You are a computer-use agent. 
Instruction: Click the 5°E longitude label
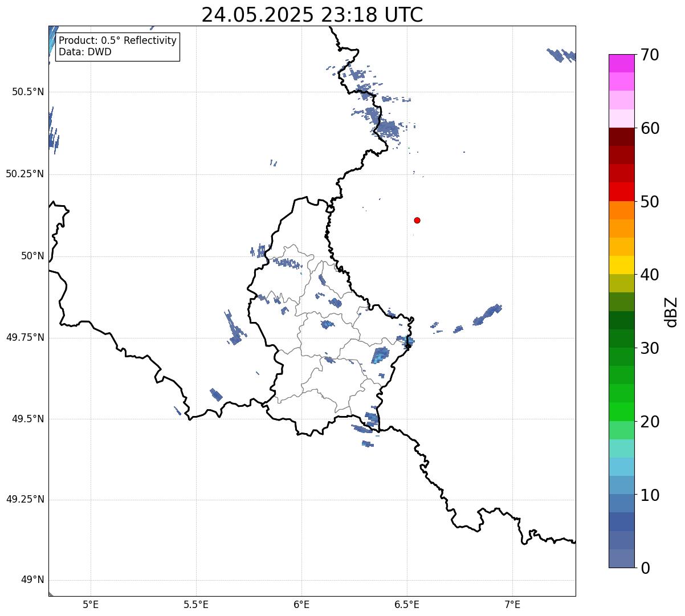[91, 604]
